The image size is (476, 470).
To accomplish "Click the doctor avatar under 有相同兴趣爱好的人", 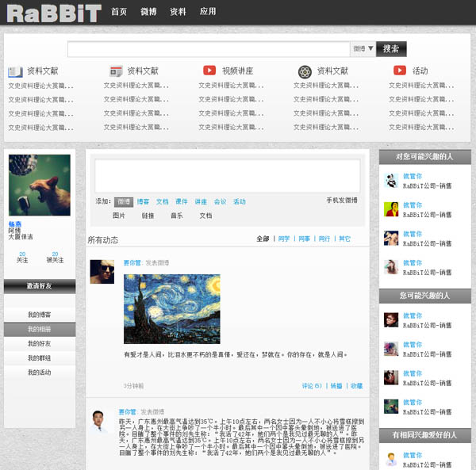I will (391, 460).
